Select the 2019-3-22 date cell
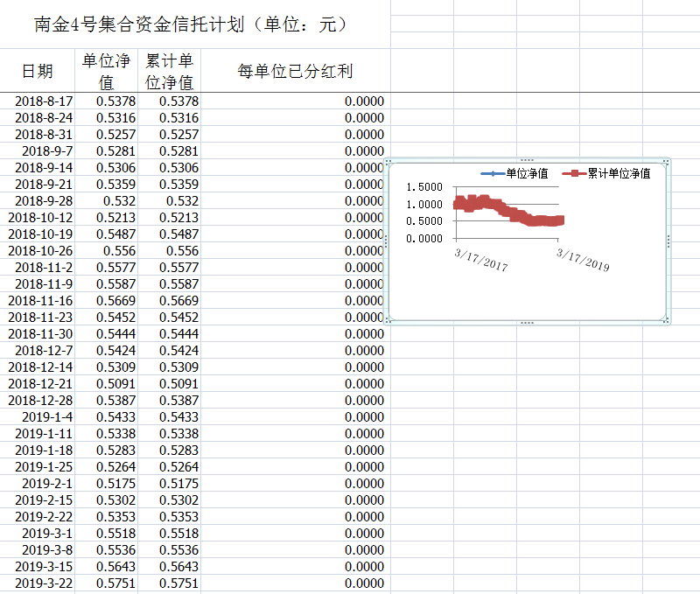This screenshot has width=700, height=594. pyautogui.click(x=38, y=584)
